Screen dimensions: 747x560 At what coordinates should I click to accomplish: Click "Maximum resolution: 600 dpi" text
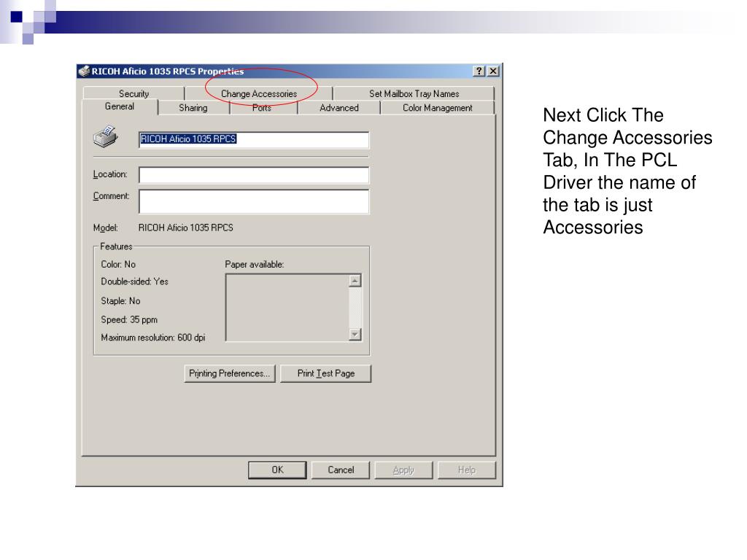click(x=153, y=338)
